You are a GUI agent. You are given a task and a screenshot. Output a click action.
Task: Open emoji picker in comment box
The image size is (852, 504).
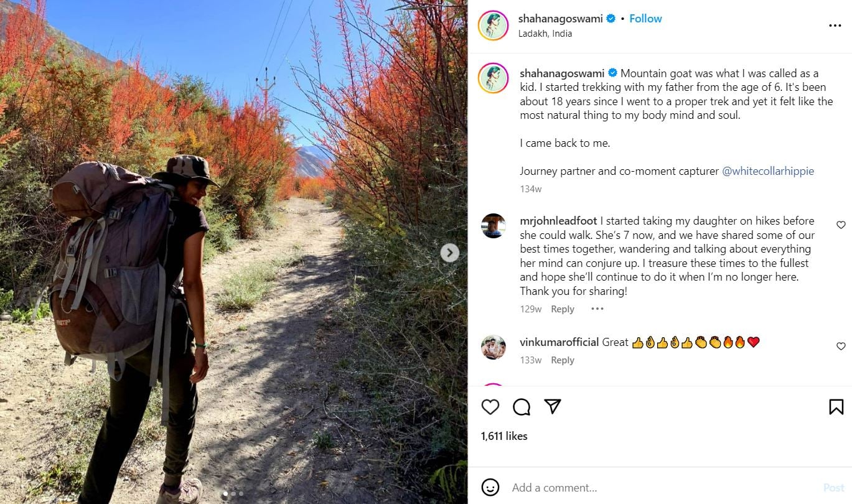click(490, 488)
